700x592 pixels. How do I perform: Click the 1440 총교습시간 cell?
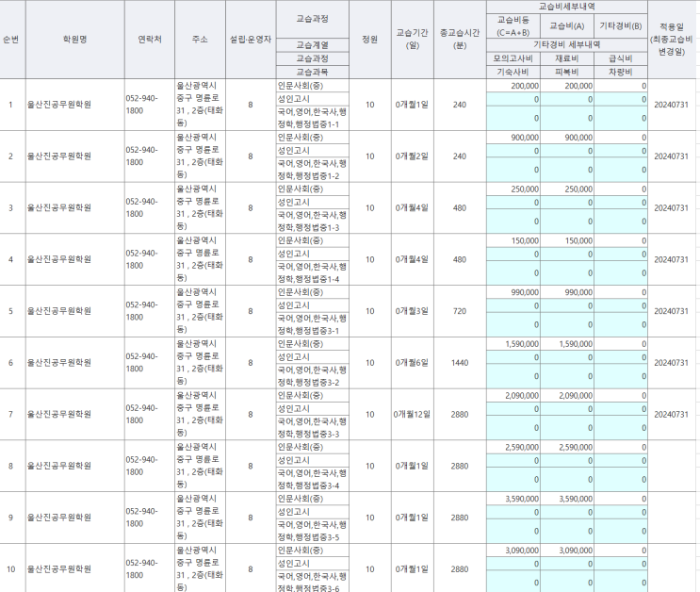[459, 363]
